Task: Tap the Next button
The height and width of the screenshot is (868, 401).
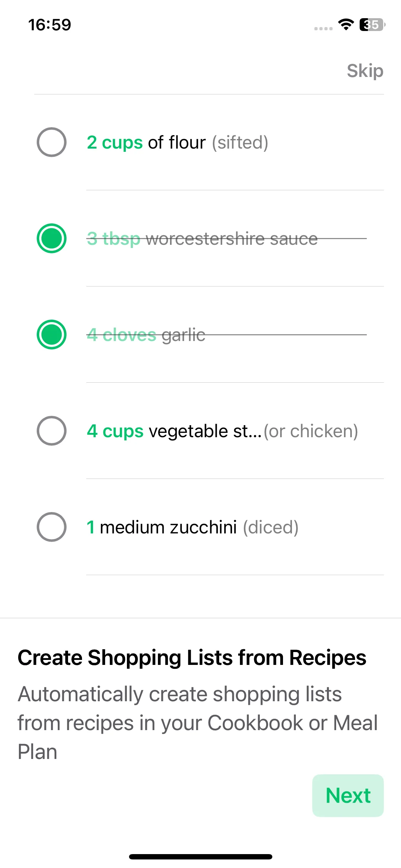Action: click(348, 796)
